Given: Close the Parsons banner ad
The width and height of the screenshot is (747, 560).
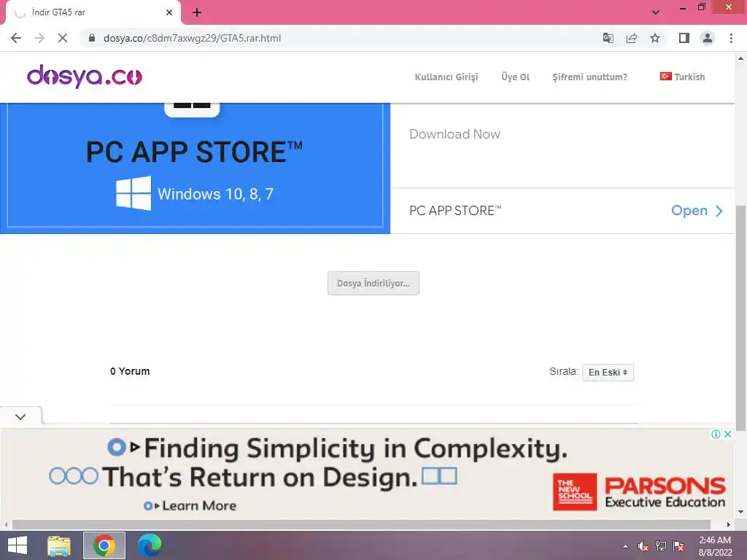Looking at the screenshot, I should (727, 434).
